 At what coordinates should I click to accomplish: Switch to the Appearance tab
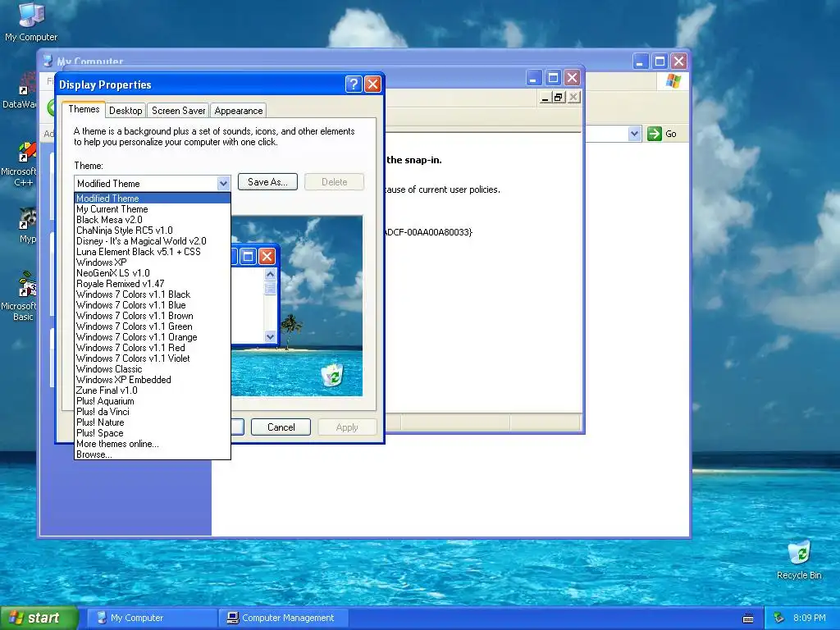click(239, 111)
